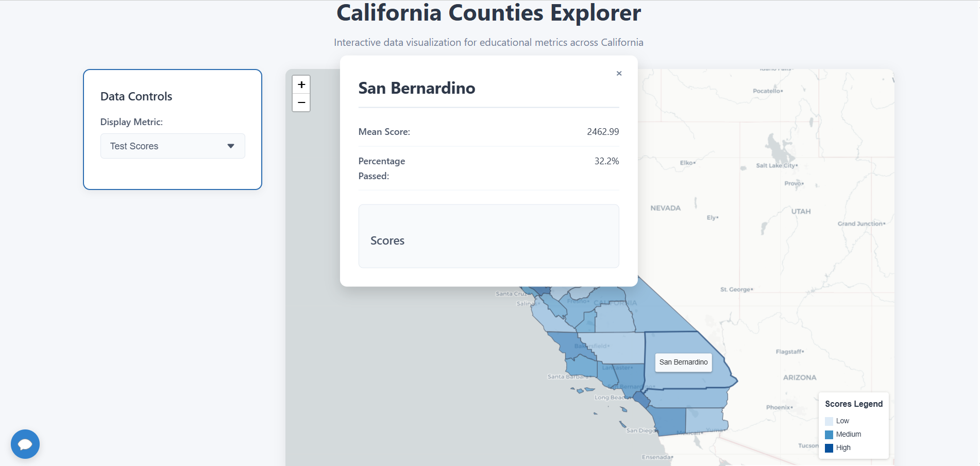Click the Mean Score value 2462.99
This screenshot has width=980, height=466.
tap(603, 132)
